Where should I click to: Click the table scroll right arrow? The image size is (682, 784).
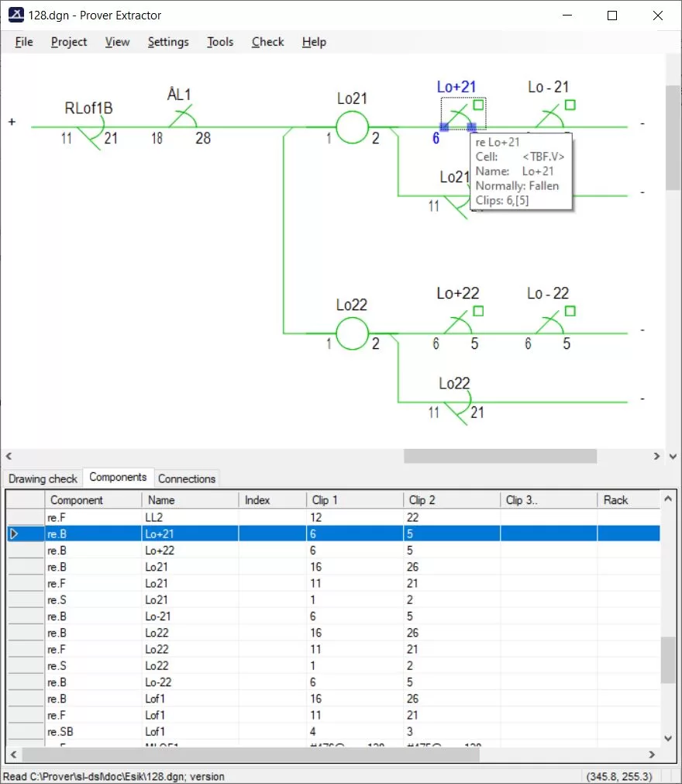pyautogui.click(x=652, y=755)
